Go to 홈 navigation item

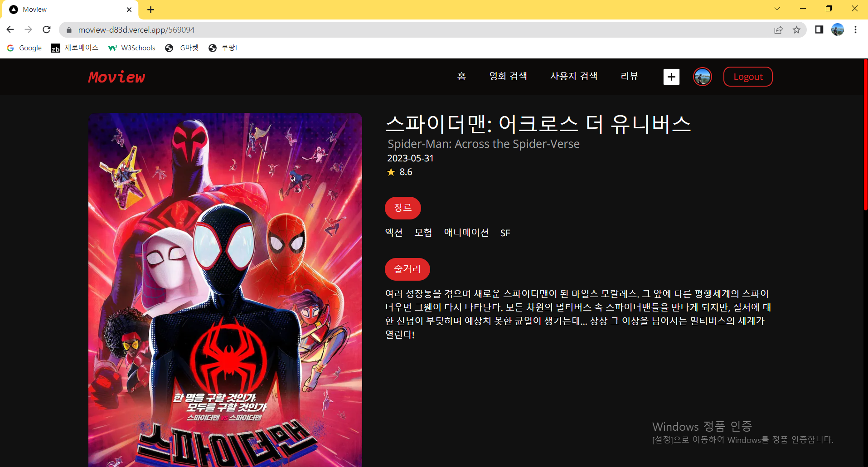point(461,76)
